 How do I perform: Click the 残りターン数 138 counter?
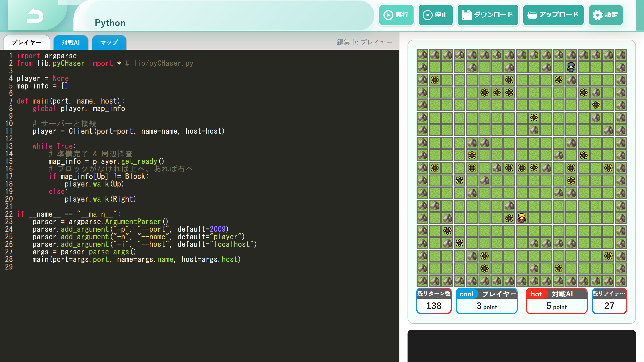[x=434, y=301]
